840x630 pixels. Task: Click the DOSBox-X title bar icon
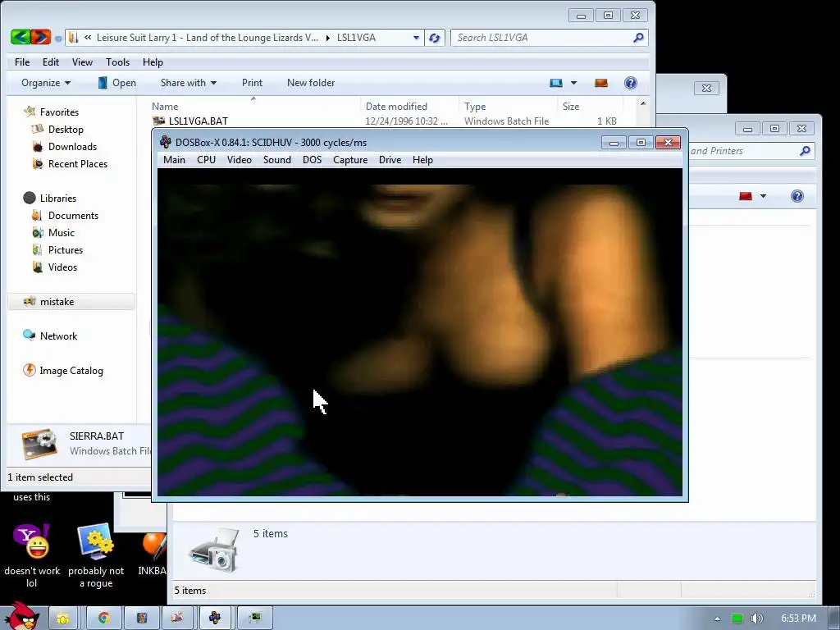[x=166, y=142]
